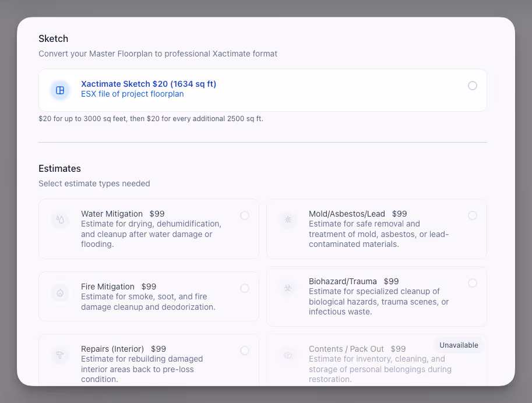Click the Xactimate Sketch floorplan icon
This screenshot has height=403, width=532.
pyautogui.click(x=60, y=90)
